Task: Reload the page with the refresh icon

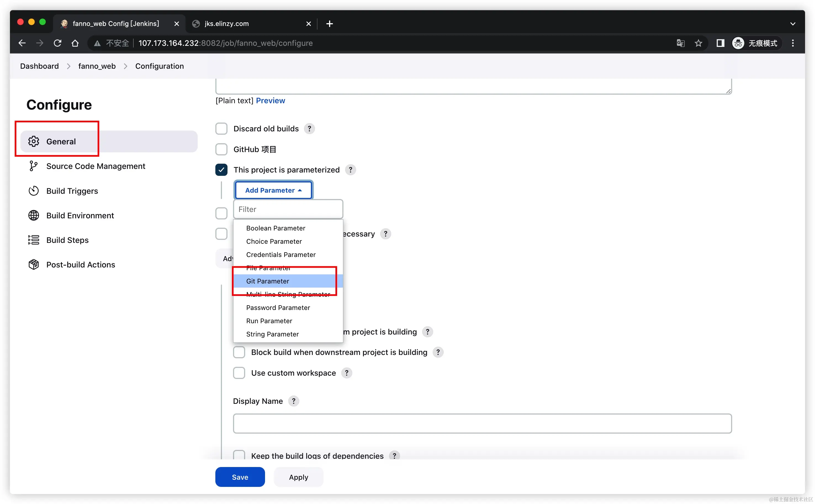Action: (x=57, y=43)
